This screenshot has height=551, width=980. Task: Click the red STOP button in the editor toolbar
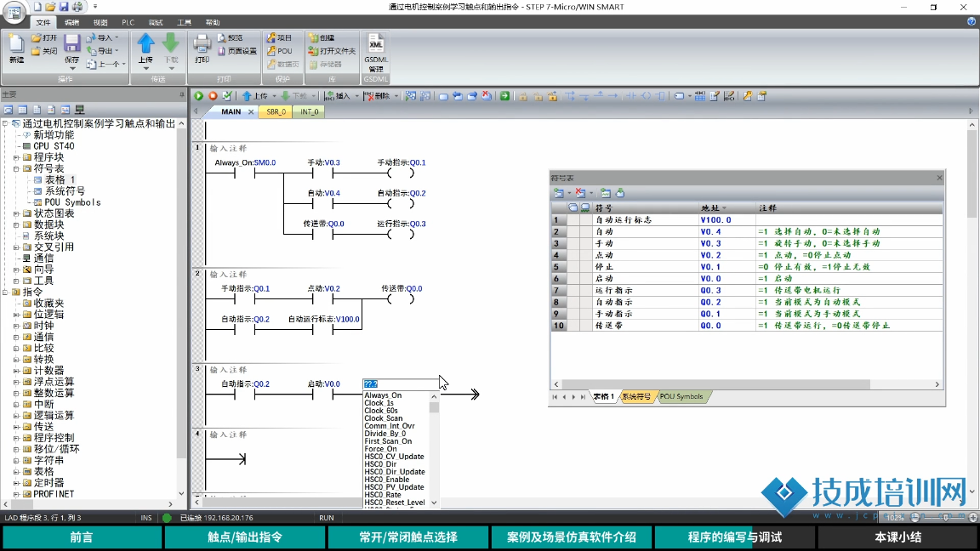coord(213,95)
